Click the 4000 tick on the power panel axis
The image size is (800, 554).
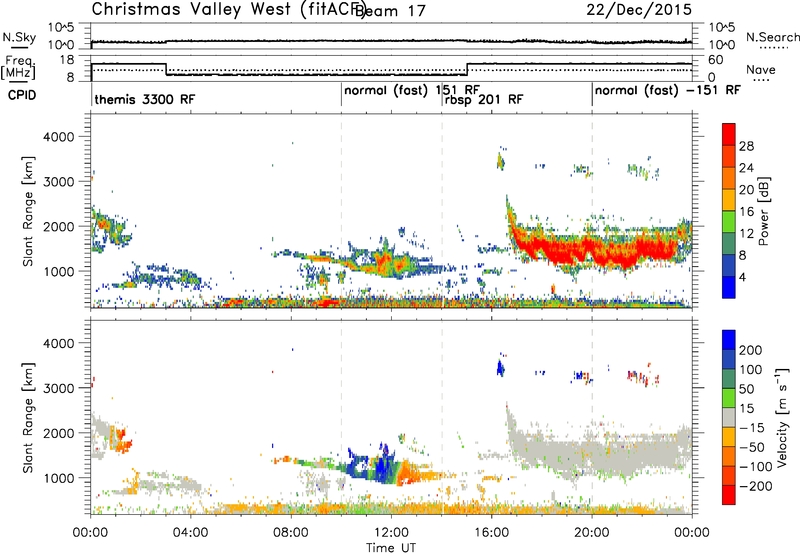[x=59, y=137]
